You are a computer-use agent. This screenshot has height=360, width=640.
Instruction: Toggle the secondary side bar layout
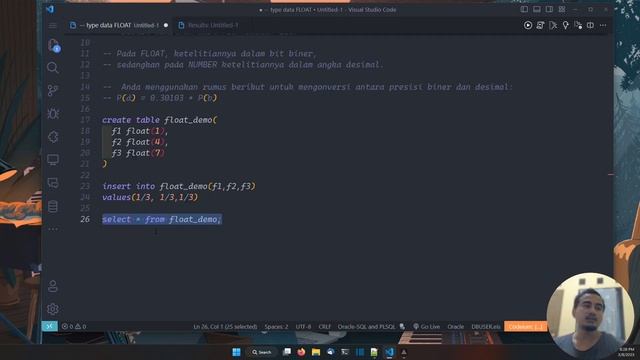point(549,9)
